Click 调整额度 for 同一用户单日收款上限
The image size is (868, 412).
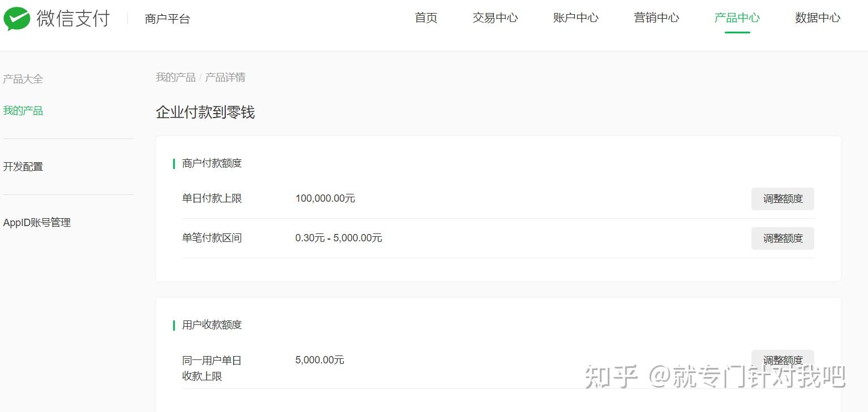coord(783,361)
